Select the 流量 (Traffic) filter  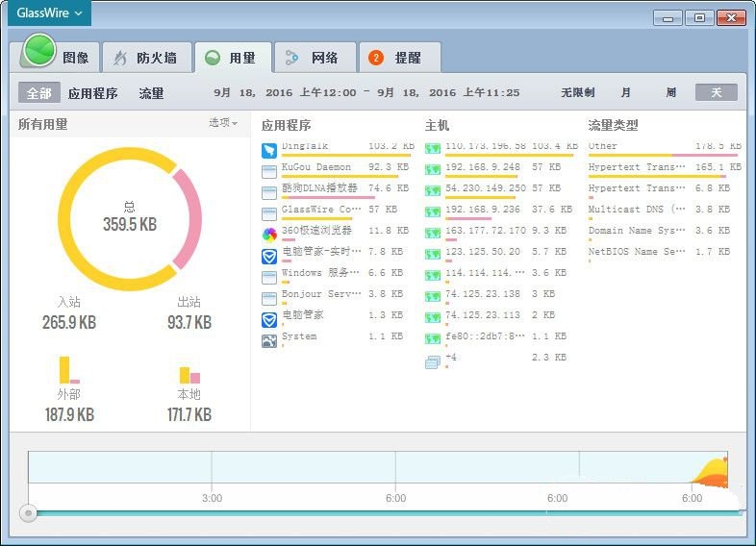tap(151, 92)
